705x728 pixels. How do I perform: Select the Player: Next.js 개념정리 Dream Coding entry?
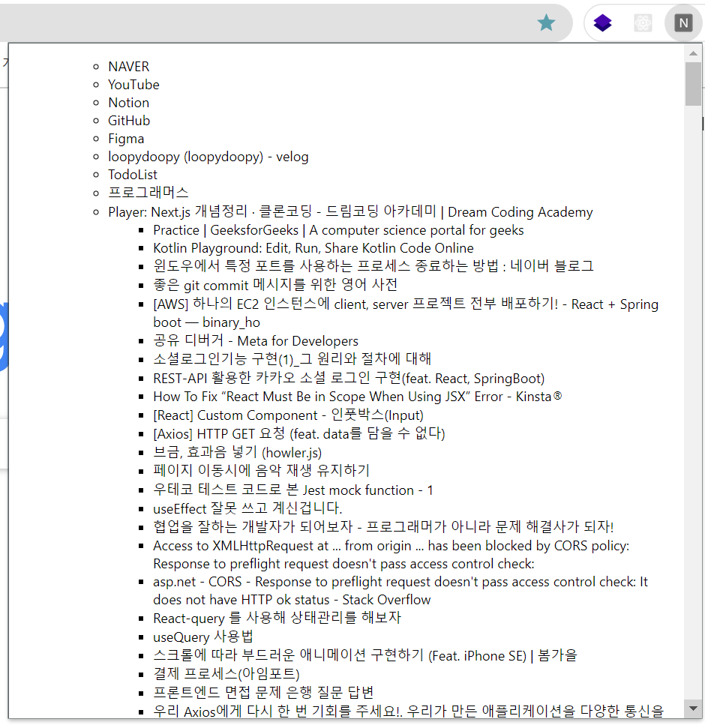[x=351, y=212]
